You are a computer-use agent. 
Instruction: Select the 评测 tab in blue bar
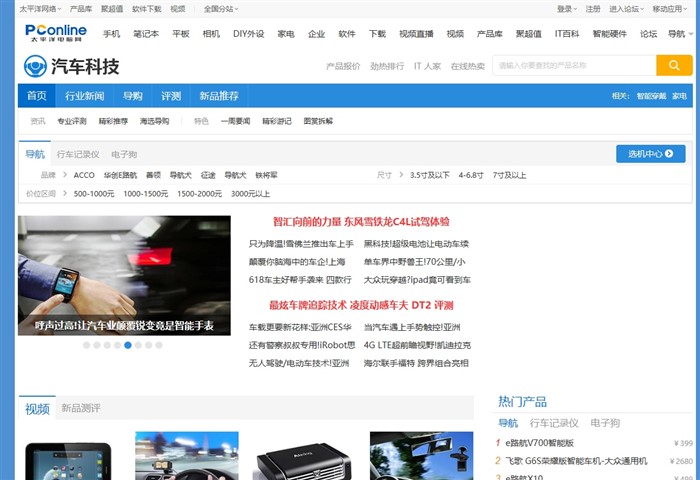[x=171, y=96]
